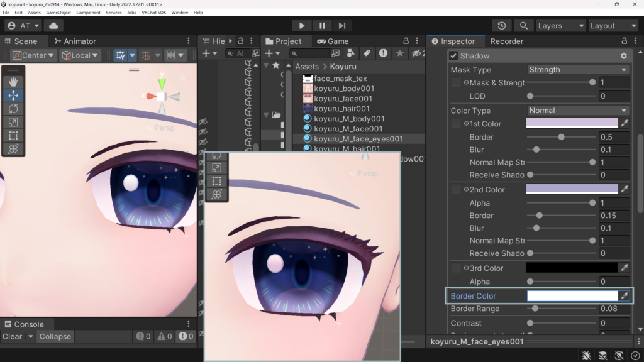Switch to the Recorder tab
644x362 pixels.
point(507,41)
